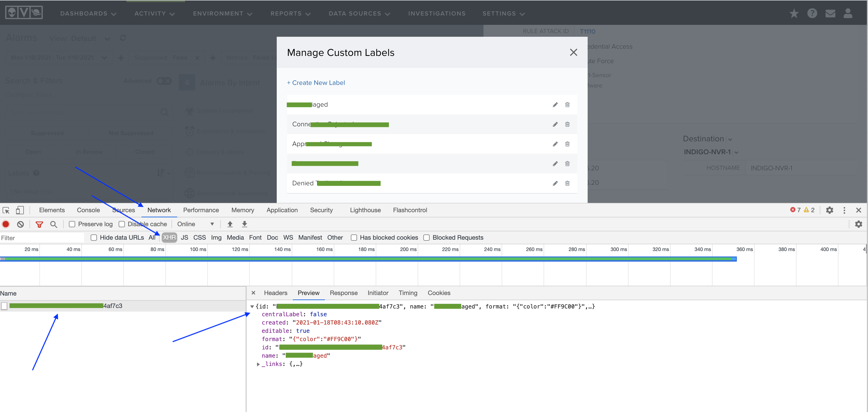Image resolution: width=868 pixels, height=412 pixels.
Task: Edit the label starting with 'Appr'
Action: (555, 144)
